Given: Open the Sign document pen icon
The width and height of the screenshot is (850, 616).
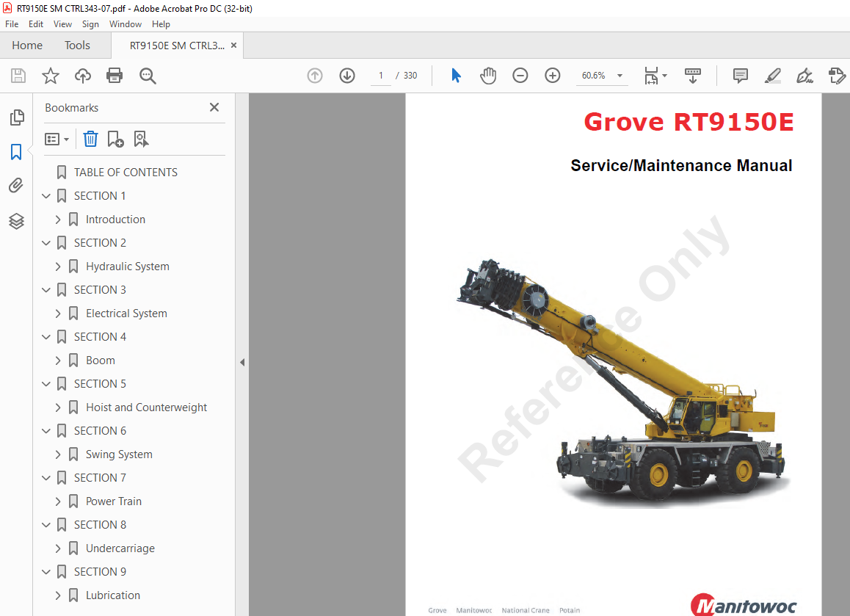Looking at the screenshot, I should [x=804, y=76].
